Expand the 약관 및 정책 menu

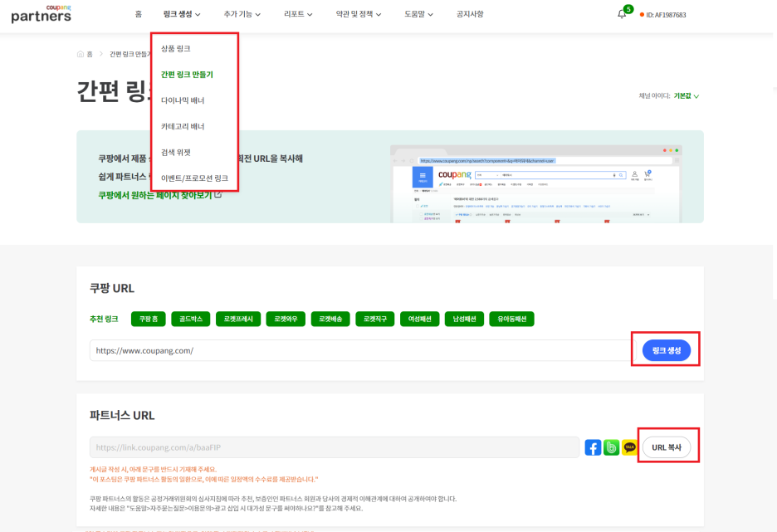[x=359, y=14]
